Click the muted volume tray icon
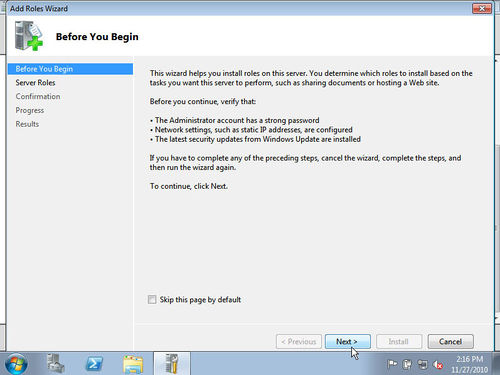 [x=438, y=365]
